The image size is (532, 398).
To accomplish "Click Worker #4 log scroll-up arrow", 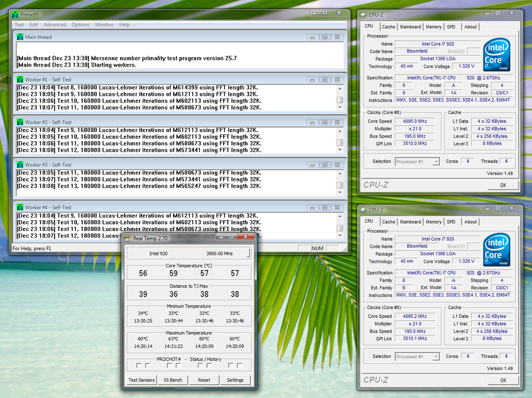I will point(340,216).
